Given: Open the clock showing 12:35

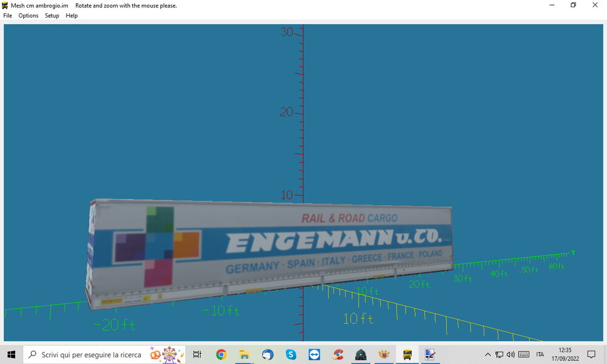Looking at the screenshot, I should pos(565,354).
